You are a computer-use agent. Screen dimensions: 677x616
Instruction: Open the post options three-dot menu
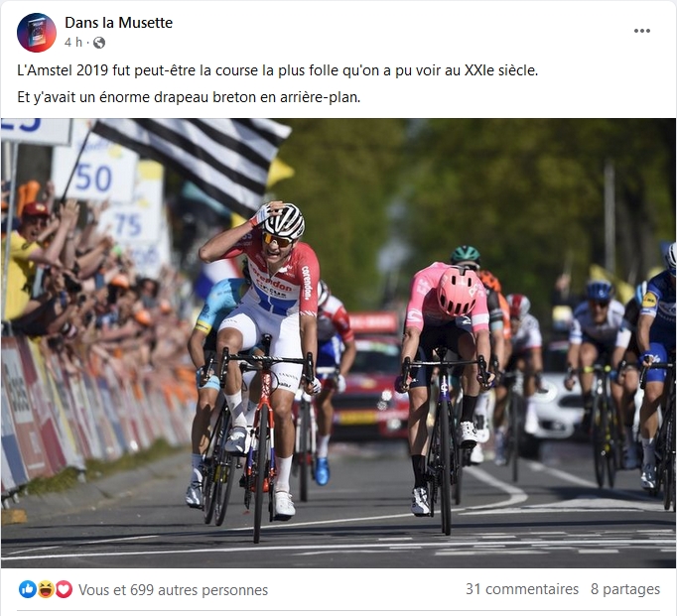tap(641, 31)
